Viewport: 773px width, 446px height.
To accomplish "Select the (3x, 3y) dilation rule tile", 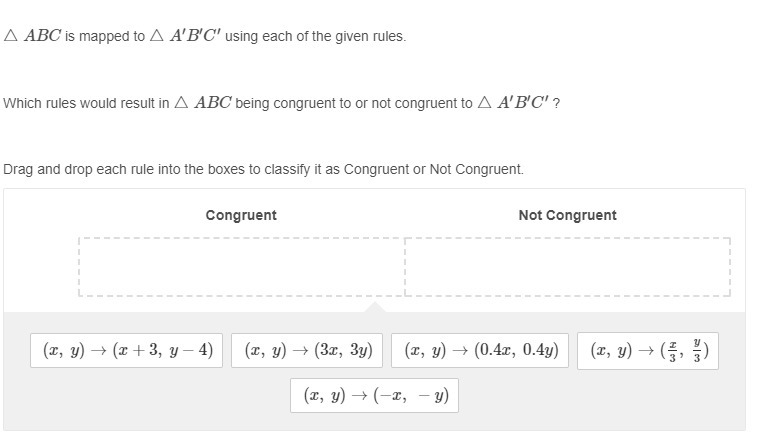I will tap(307, 350).
